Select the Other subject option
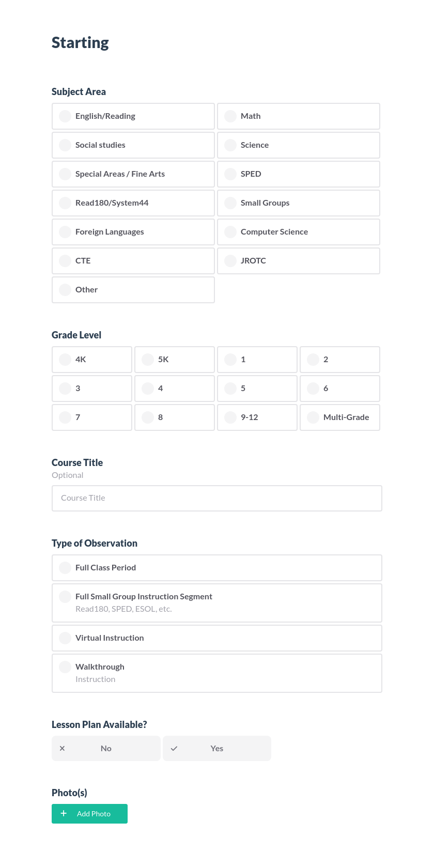 point(133,289)
